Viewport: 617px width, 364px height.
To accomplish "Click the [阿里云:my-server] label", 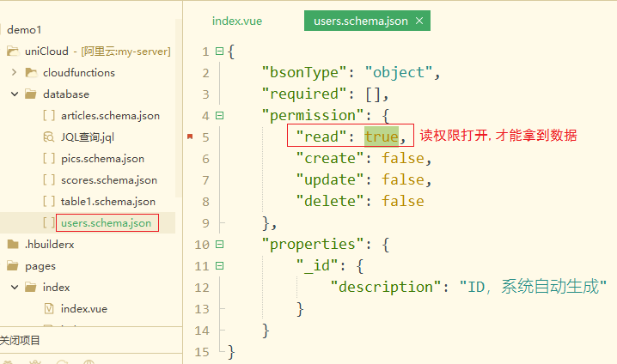I will pyautogui.click(x=126, y=52).
